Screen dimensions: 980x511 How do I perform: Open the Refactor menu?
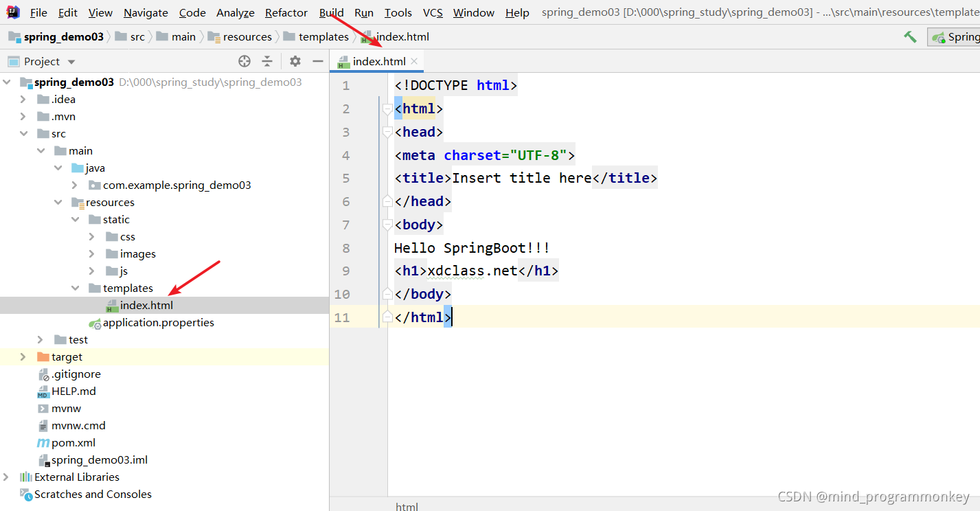click(x=286, y=12)
